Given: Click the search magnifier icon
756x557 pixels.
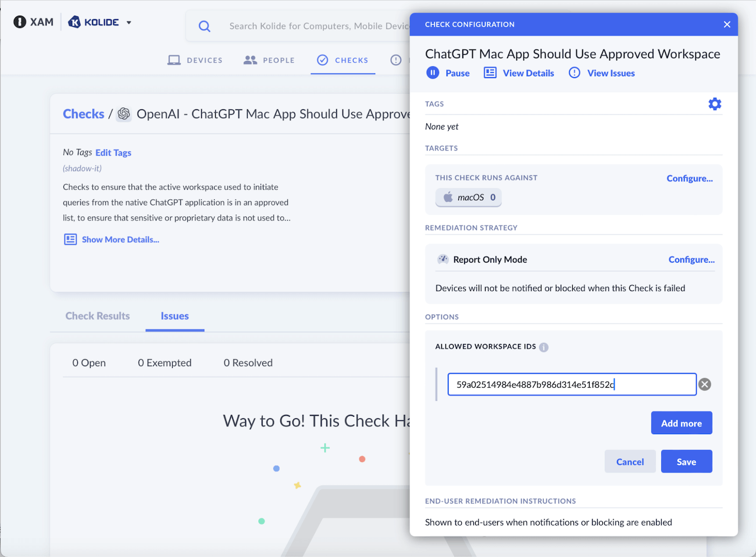Looking at the screenshot, I should [x=205, y=26].
